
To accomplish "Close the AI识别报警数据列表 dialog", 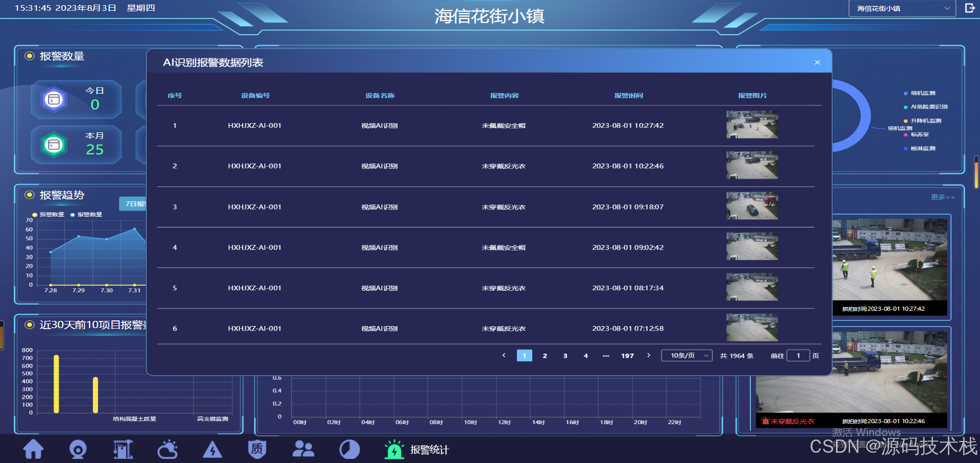I will point(817,62).
